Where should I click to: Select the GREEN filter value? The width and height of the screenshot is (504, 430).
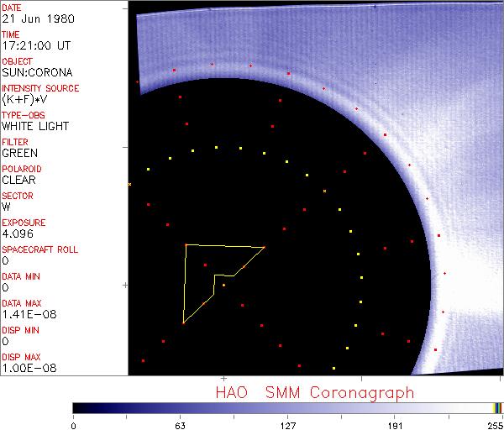click(19, 153)
